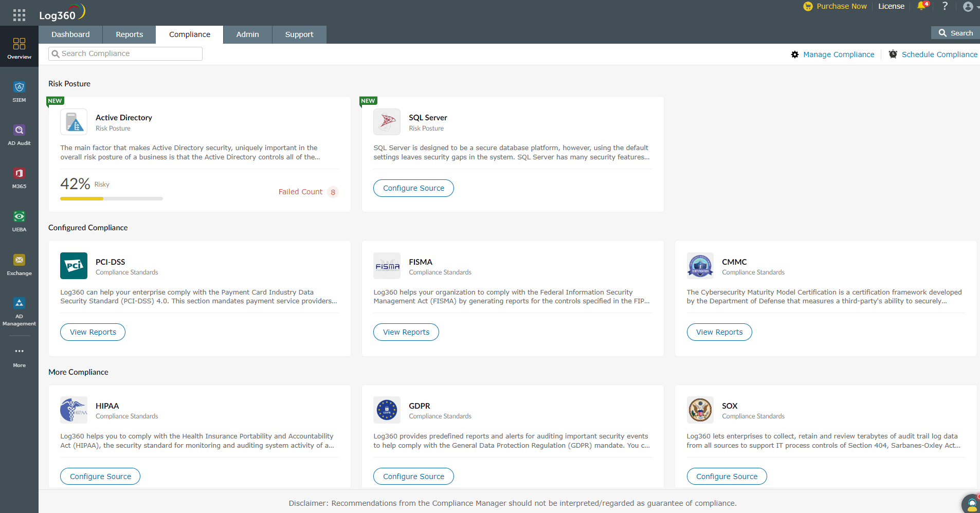Screen dimensions: 980x513
Task: Open the support chat agent icon
Action: pyautogui.click(x=971, y=503)
